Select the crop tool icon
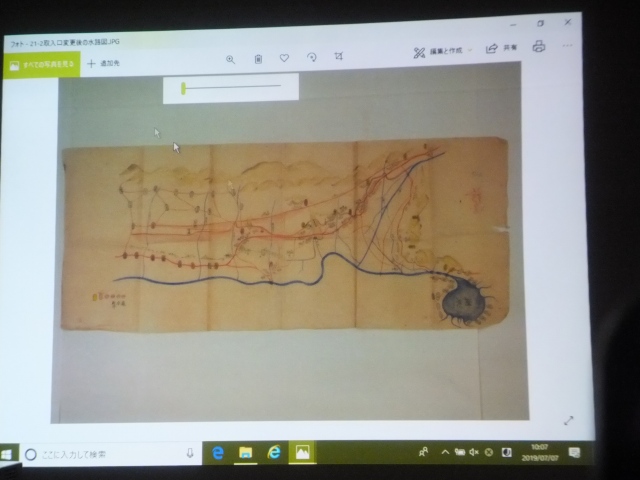The height and width of the screenshot is (480, 640). click(x=338, y=56)
